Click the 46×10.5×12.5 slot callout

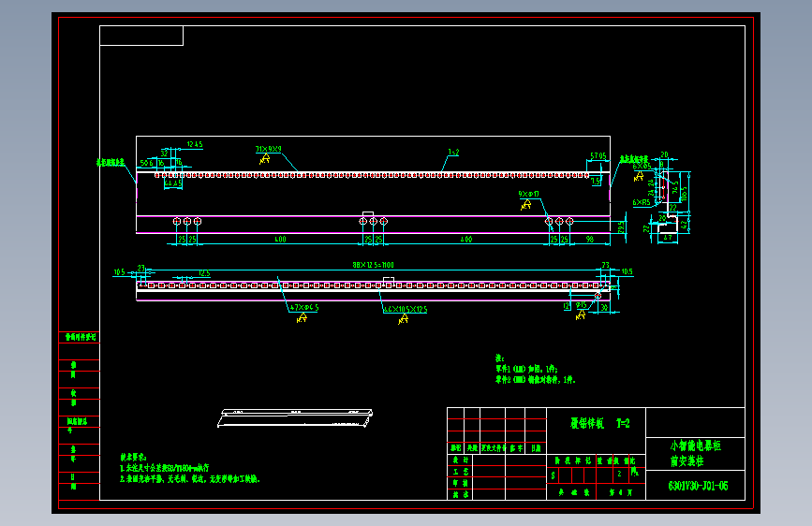coord(406,310)
